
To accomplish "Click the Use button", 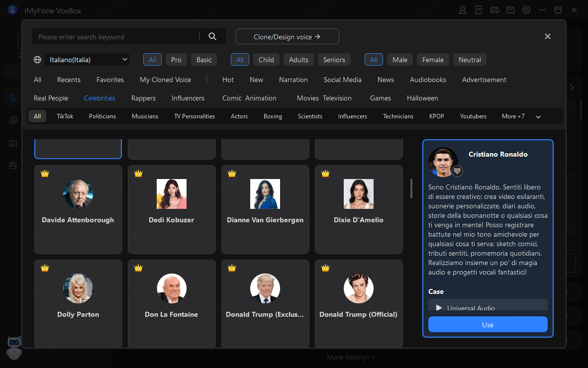I will click(488, 325).
